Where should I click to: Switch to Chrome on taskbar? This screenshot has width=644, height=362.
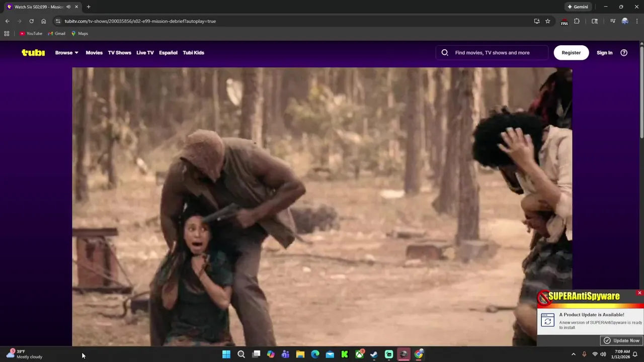click(419, 354)
